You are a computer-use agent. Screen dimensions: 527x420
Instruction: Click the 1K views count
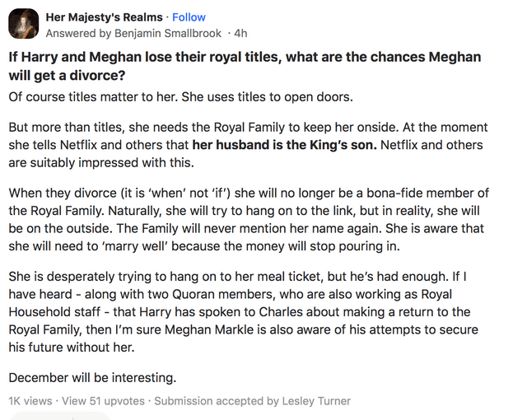point(30,401)
